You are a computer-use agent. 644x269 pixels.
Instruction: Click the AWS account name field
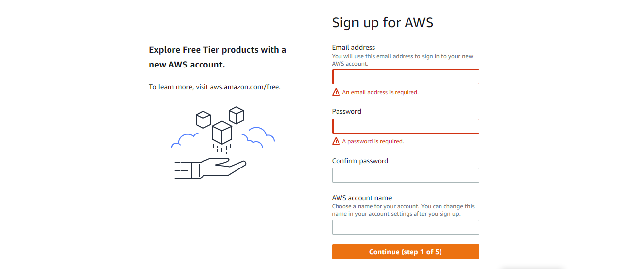406,227
